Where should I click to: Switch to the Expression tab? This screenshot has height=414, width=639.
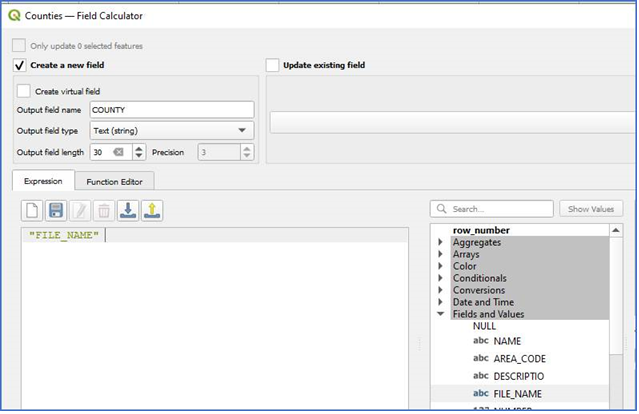43,181
